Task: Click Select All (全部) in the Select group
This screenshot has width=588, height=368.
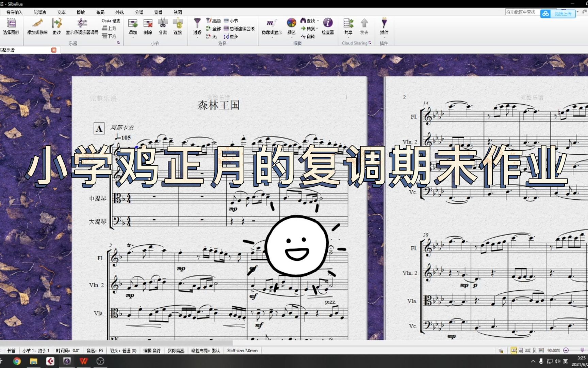Action: [x=213, y=28]
